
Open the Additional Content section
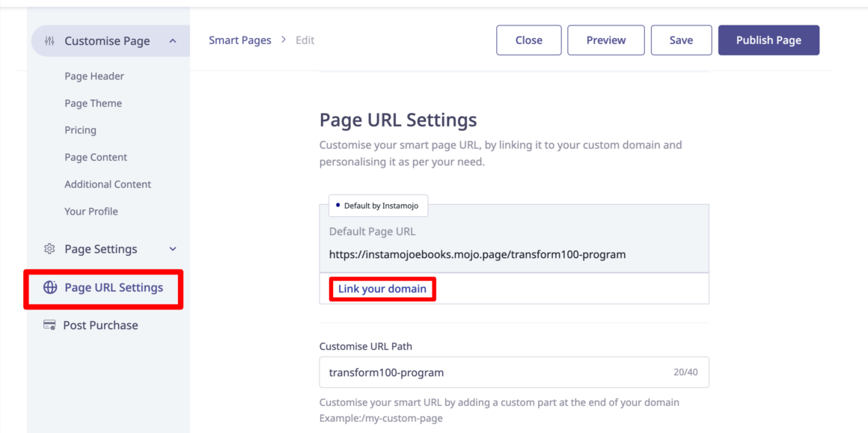[x=108, y=184]
